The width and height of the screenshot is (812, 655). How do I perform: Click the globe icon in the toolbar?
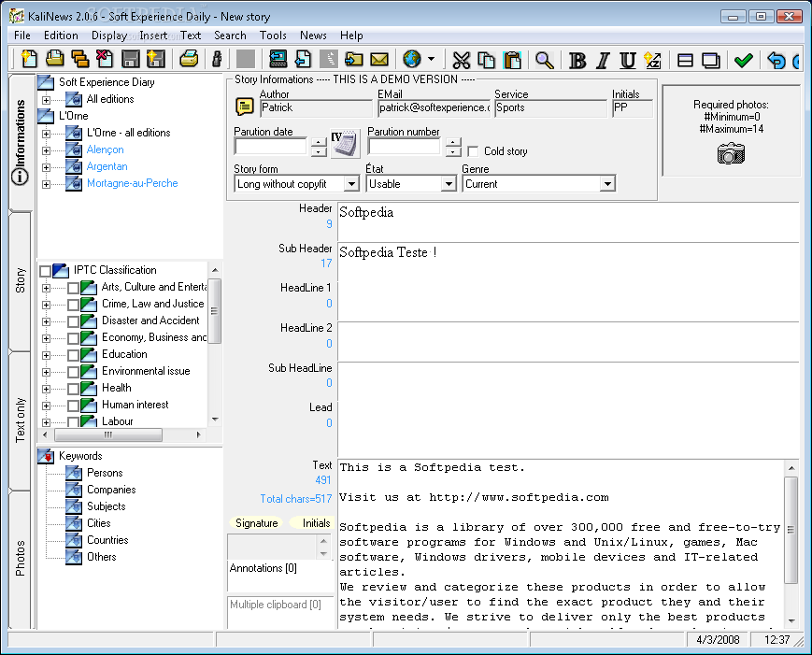click(x=412, y=59)
